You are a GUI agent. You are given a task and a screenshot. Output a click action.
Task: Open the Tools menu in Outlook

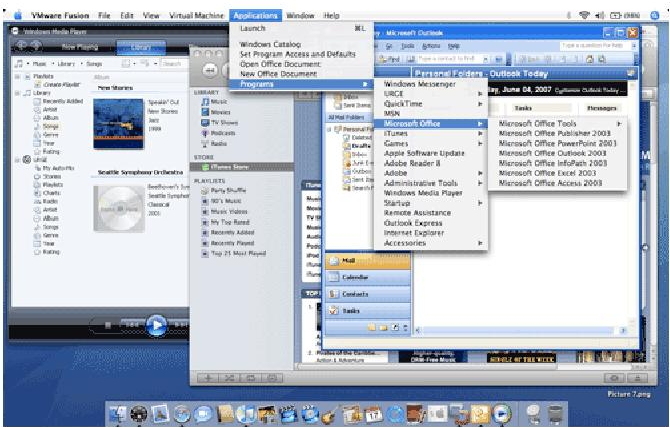(x=408, y=46)
